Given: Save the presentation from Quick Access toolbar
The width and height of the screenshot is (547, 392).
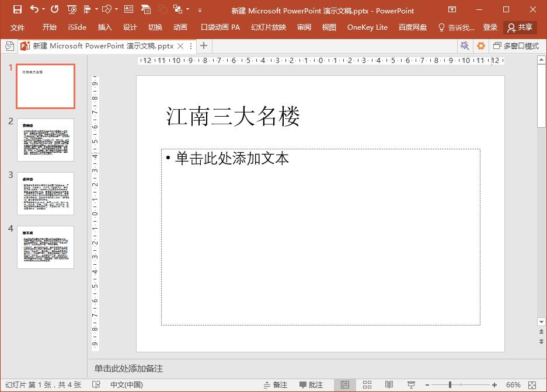Looking at the screenshot, I should [16, 10].
